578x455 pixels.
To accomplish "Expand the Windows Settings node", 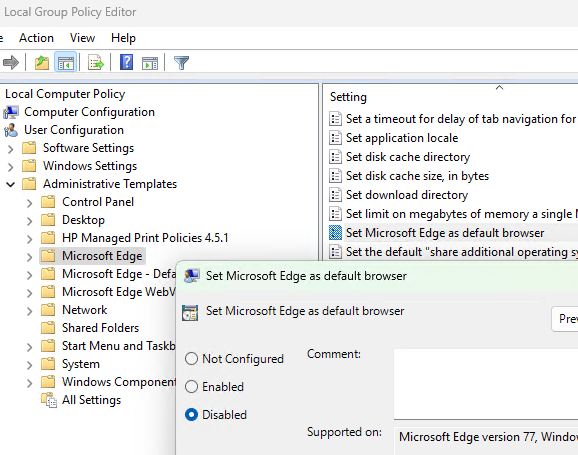I will (11, 167).
